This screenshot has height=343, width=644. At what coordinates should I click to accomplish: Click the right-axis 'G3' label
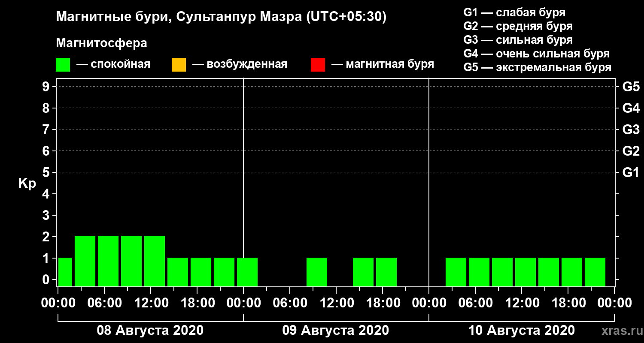tap(631, 129)
